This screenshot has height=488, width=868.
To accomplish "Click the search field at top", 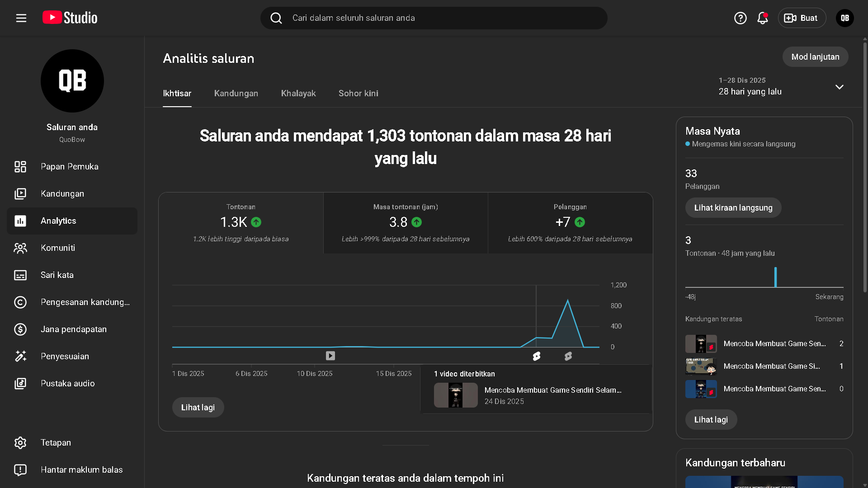I will (434, 18).
